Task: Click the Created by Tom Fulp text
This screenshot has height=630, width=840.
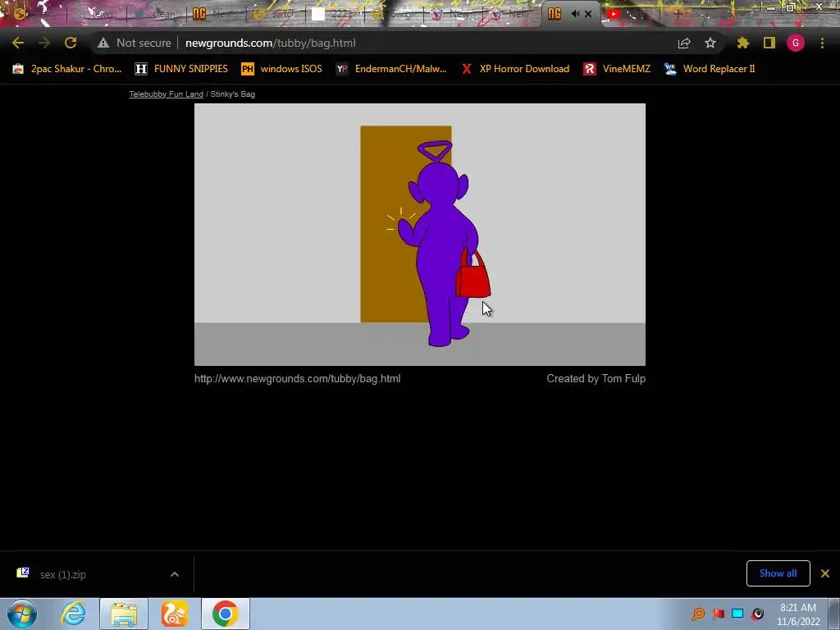Action: [x=596, y=378]
